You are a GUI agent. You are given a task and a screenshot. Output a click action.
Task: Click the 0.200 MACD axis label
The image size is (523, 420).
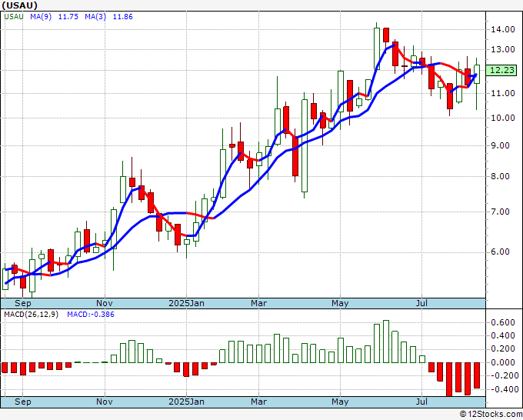tap(503, 349)
